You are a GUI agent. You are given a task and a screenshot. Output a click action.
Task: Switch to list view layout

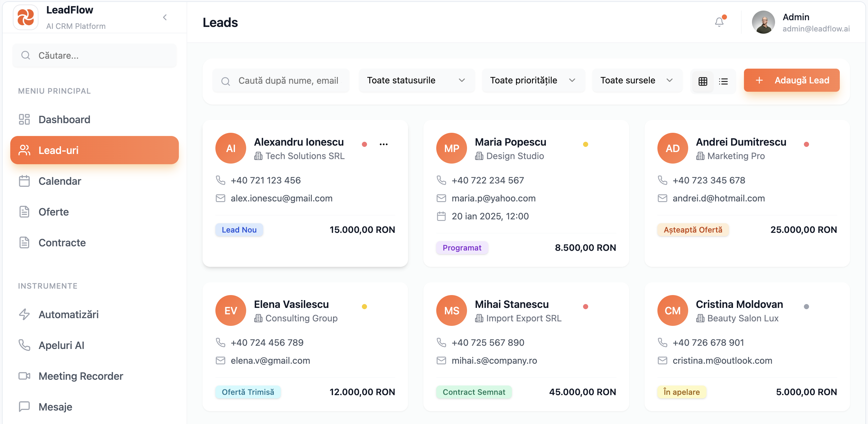(724, 81)
